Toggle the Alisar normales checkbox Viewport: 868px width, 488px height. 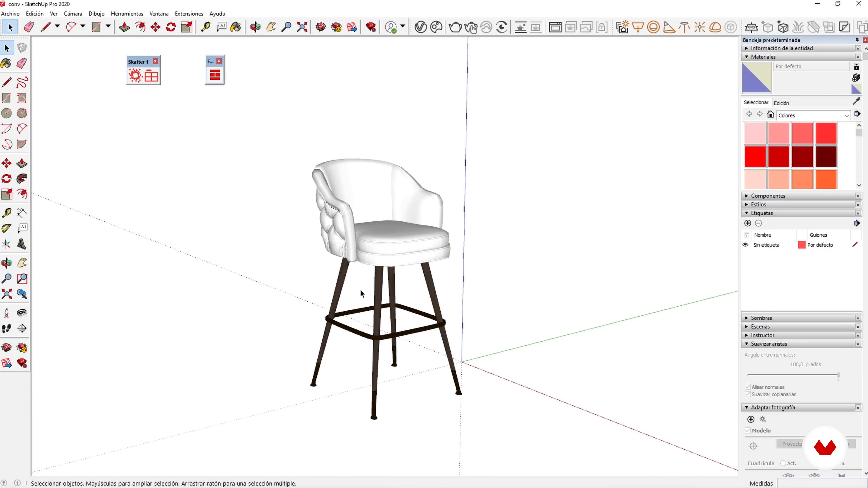tap(748, 387)
